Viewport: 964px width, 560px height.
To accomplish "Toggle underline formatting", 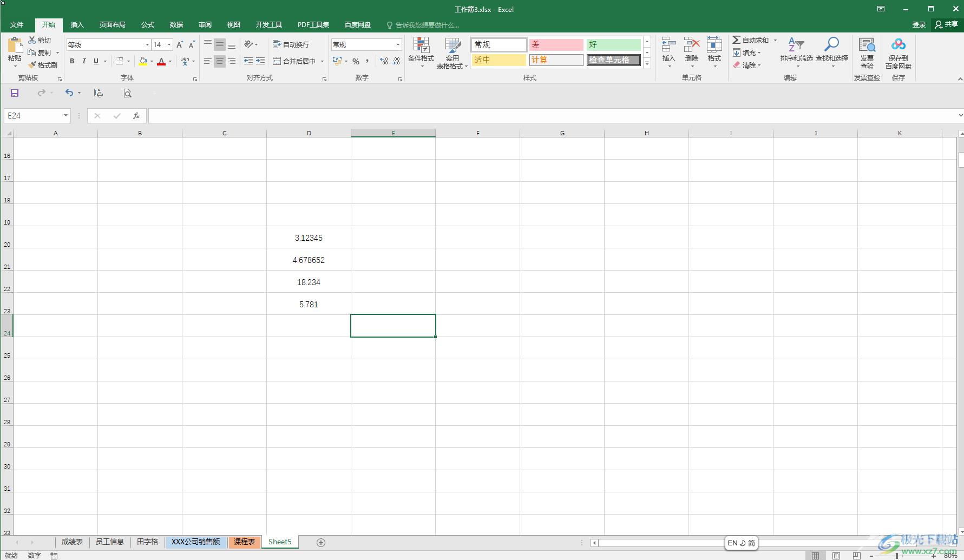I will [x=96, y=61].
